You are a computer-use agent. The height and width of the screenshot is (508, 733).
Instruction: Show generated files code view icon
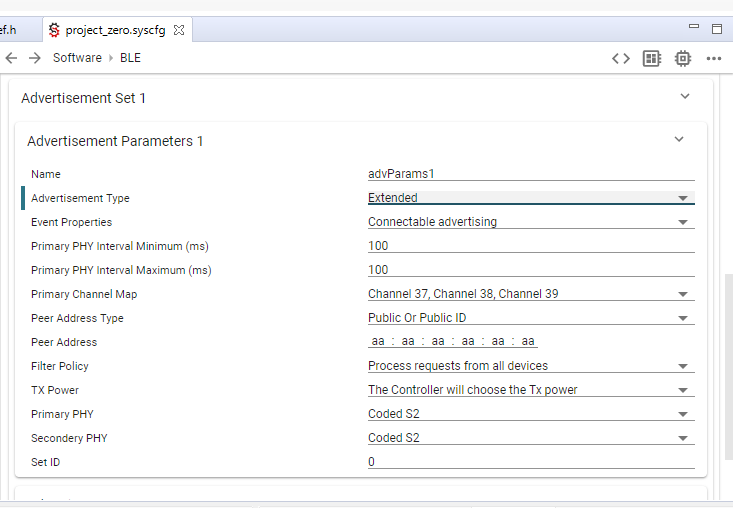621,58
